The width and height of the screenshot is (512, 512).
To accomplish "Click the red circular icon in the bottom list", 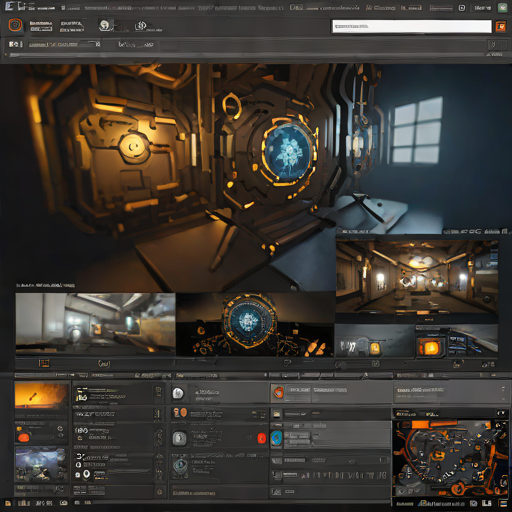I will pyautogui.click(x=262, y=438).
